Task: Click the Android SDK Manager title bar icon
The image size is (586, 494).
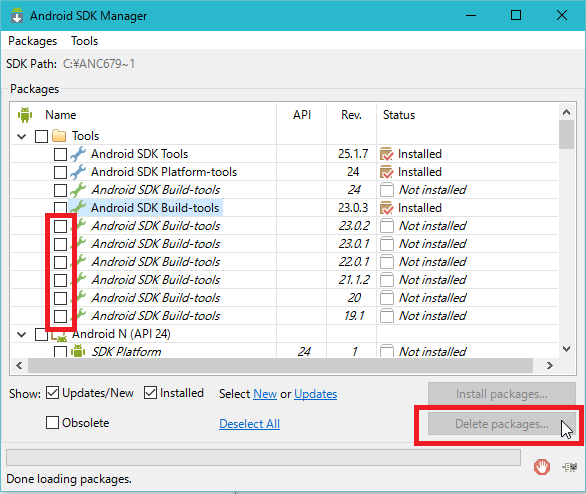Action: point(17,16)
